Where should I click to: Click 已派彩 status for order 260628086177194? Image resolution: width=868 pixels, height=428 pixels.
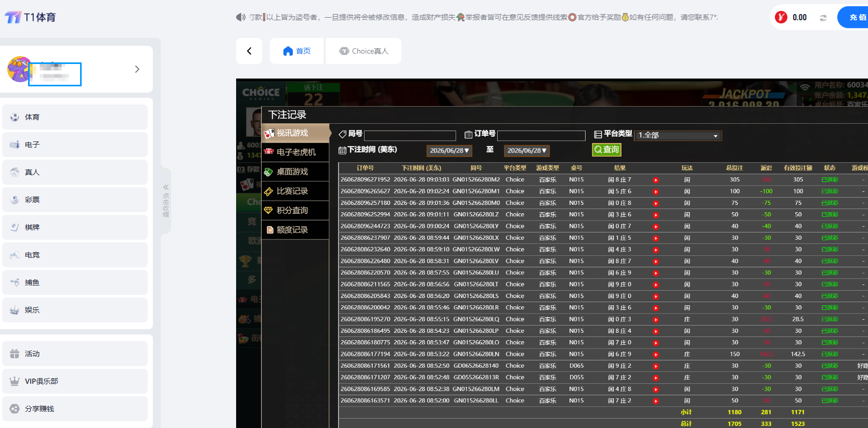[x=830, y=354]
